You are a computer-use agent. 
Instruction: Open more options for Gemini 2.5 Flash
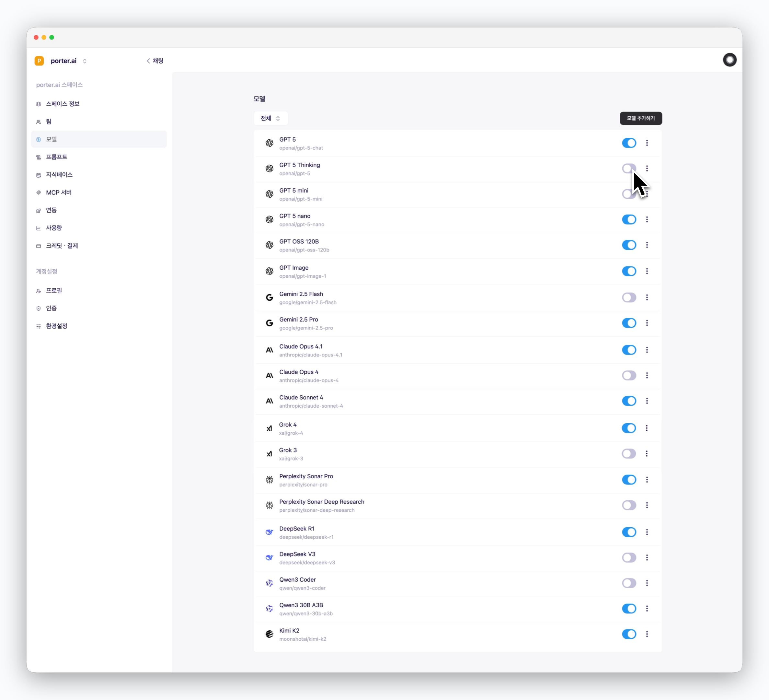[x=647, y=297]
